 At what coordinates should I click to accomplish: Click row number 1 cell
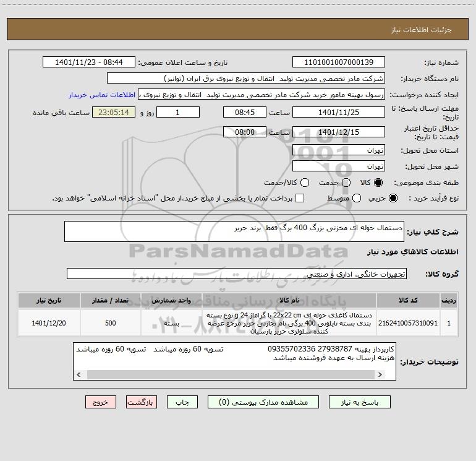click(x=449, y=323)
